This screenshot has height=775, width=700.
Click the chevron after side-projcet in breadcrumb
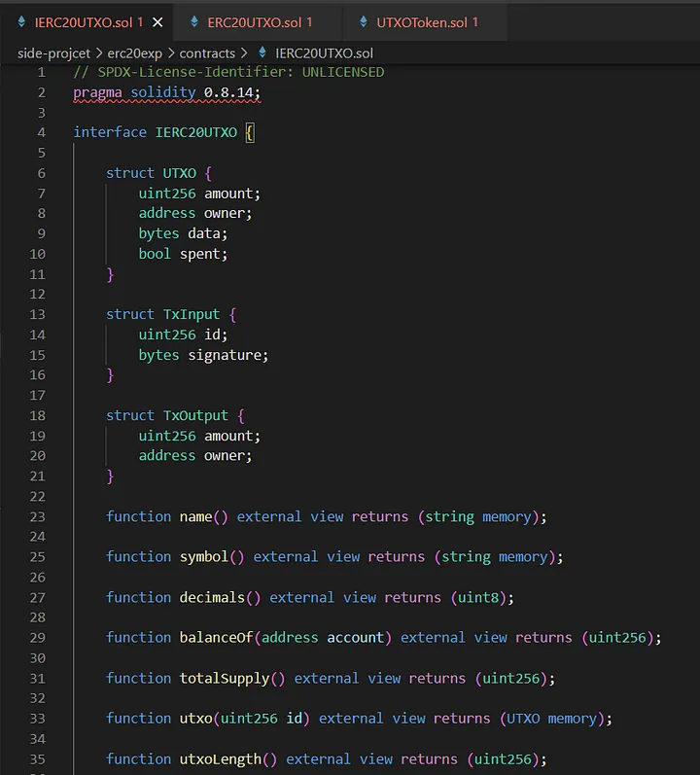point(101,53)
